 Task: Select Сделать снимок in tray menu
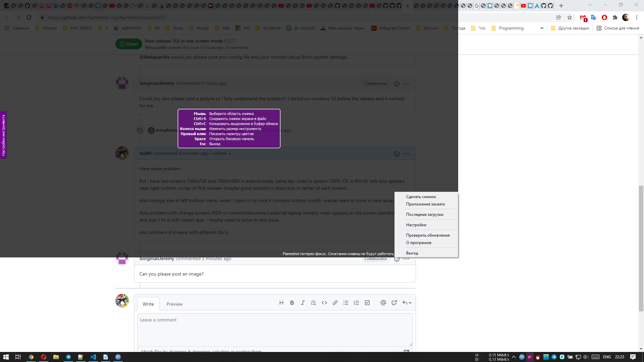coord(421,197)
